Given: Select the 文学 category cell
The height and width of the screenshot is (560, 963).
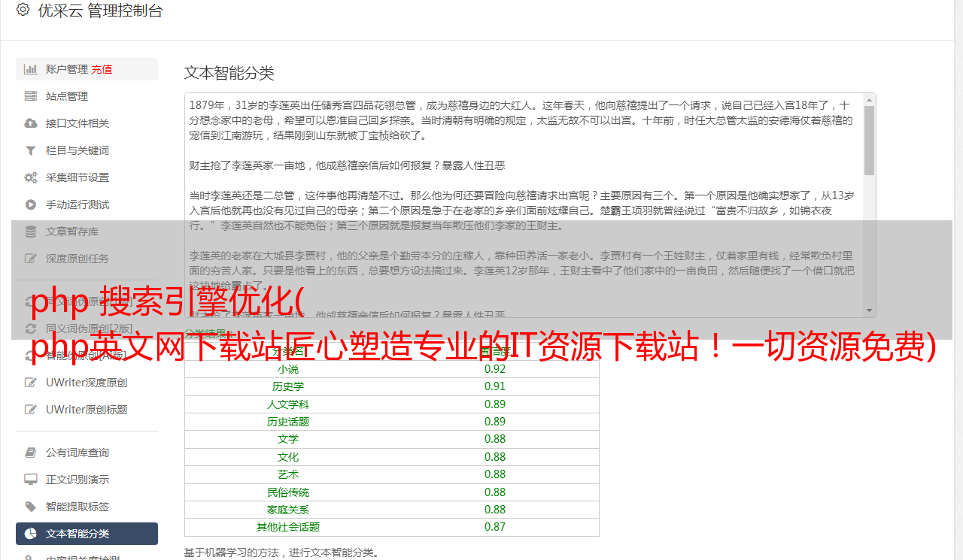Looking at the screenshot, I should coord(288,439).
